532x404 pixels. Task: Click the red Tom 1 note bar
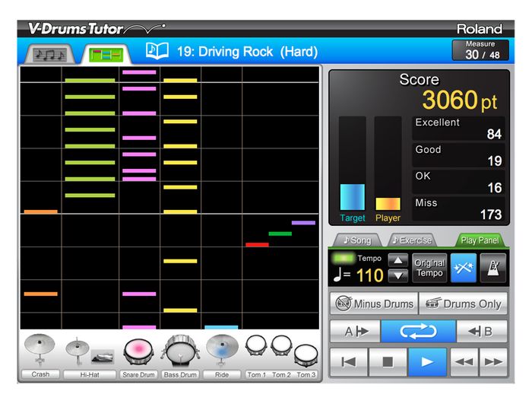coord(257,245)
